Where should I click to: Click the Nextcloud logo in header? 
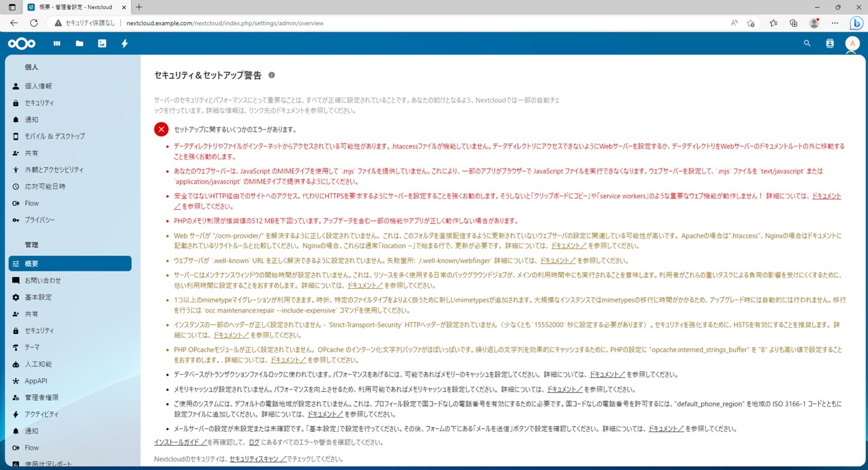22,43
